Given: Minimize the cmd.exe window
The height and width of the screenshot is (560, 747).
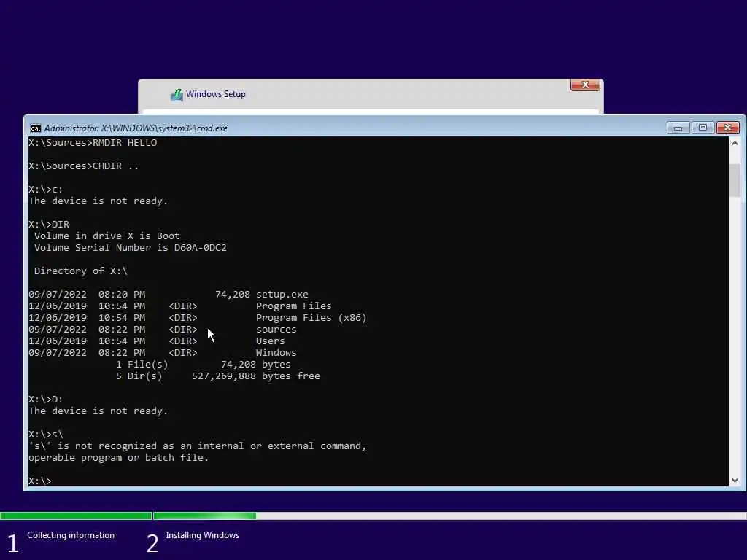Looking at the screenshot, I should (678, 128).
